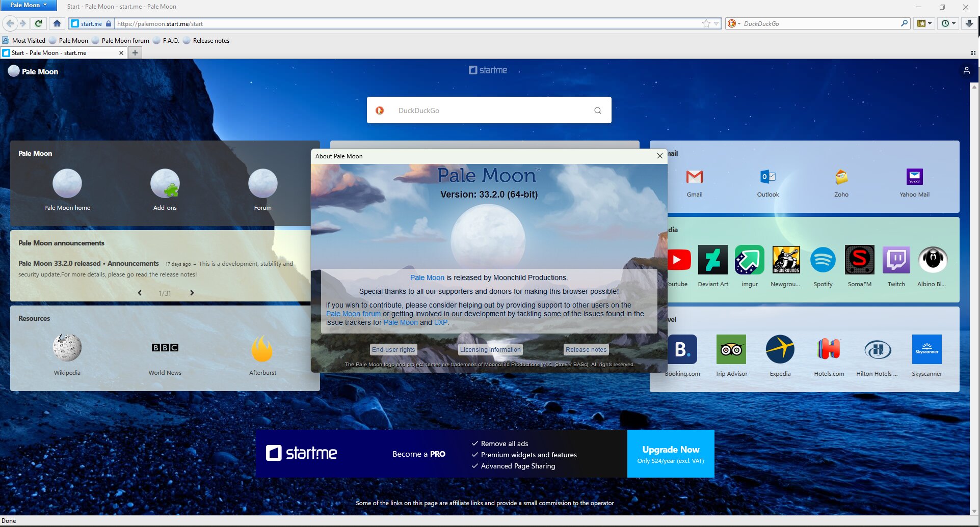Screen dimensions: 980x527
Task: Open the downloads arrow icon
Action: point(969,23)
